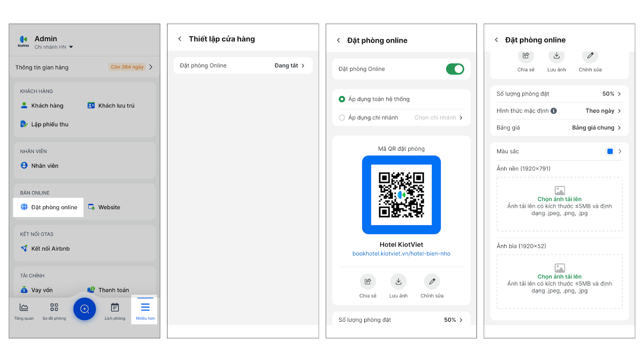The image size is (644, 362).
Task: Click the Admin account name
Action: (46, 39)
